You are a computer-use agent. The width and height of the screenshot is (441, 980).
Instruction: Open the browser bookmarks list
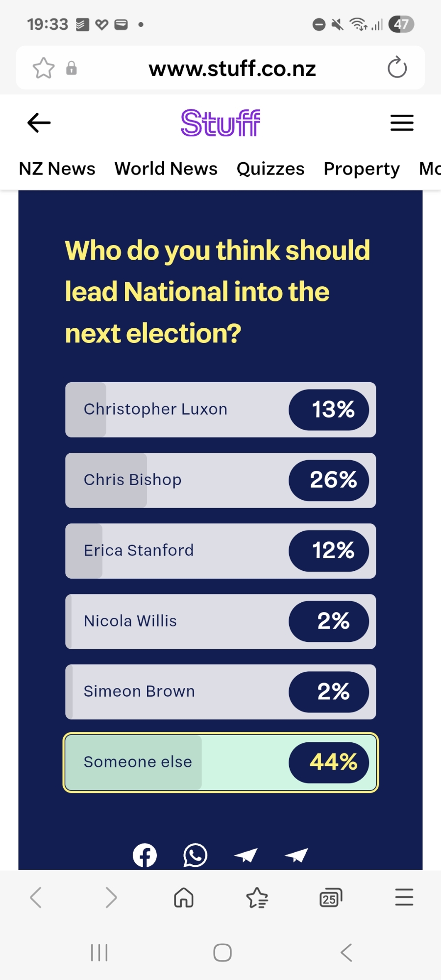point(257,898)
